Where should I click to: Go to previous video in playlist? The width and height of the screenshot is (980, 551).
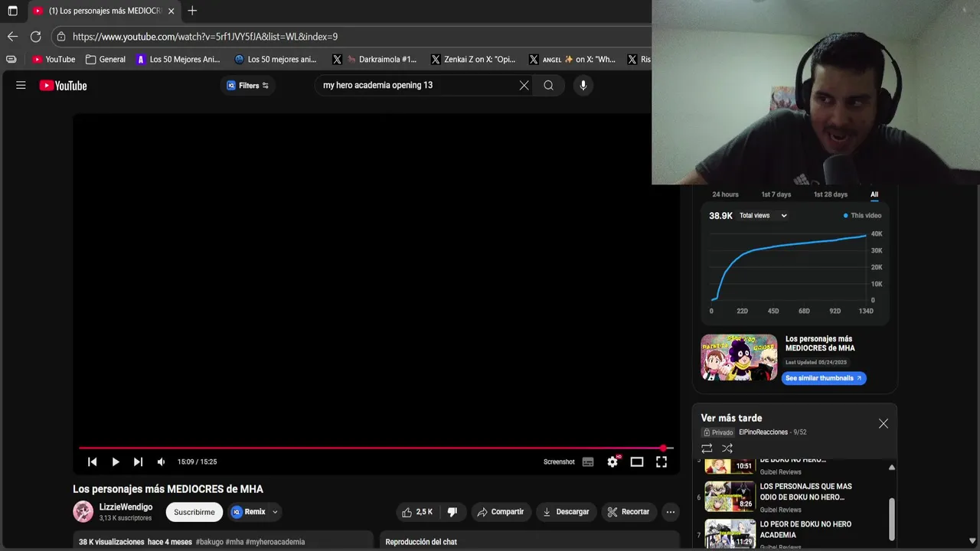point(93,461)
